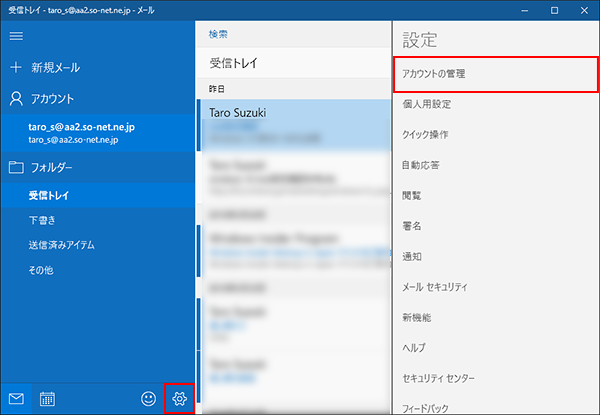600x415 pixels.
Task: Select 下書き folder
Action: (x=42, y=219)
